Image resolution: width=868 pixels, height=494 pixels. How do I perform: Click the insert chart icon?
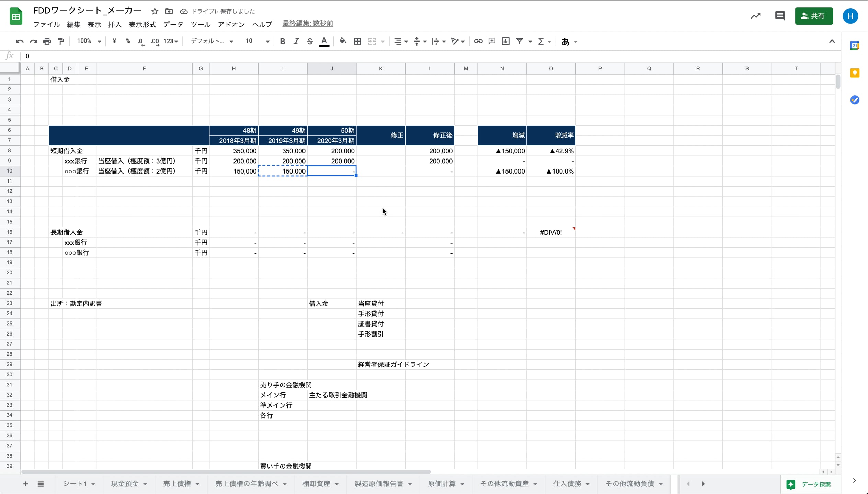(x=505, y=42)
